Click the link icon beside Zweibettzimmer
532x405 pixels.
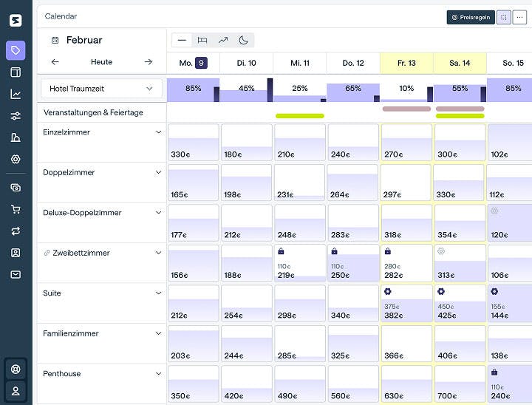(47, 253)
